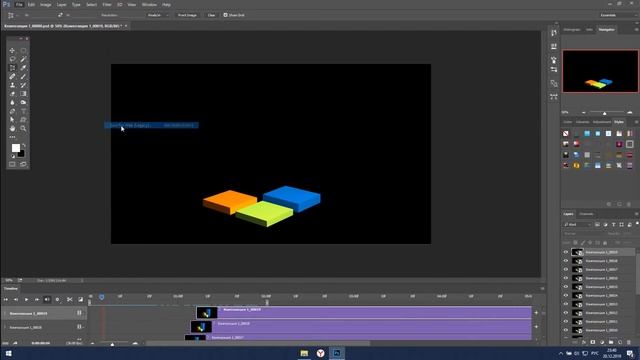
Task: Switch to the Channels tab
Action: [587, 214]
